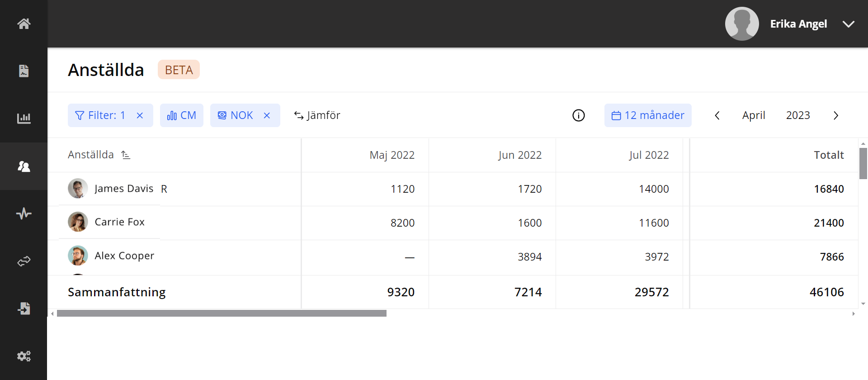Click Erika Angel's profile avatar

point(742,24)
